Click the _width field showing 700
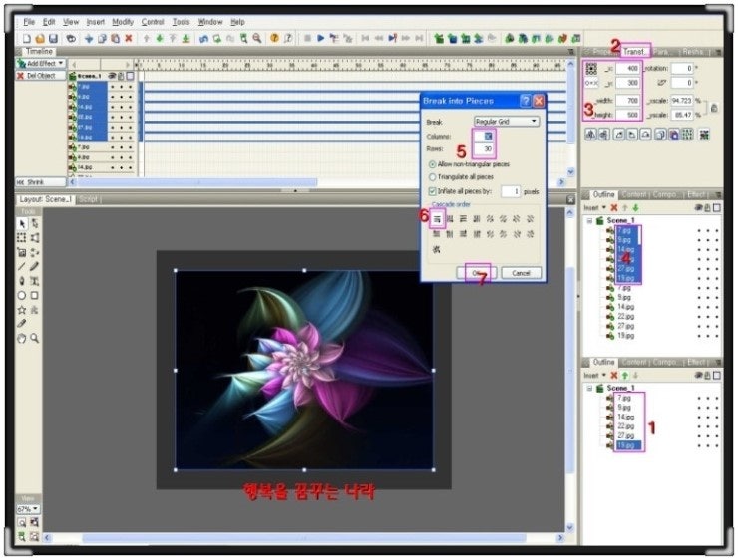Screen dimensions: 738x560 pyautogui.click(x=627, y=101)
